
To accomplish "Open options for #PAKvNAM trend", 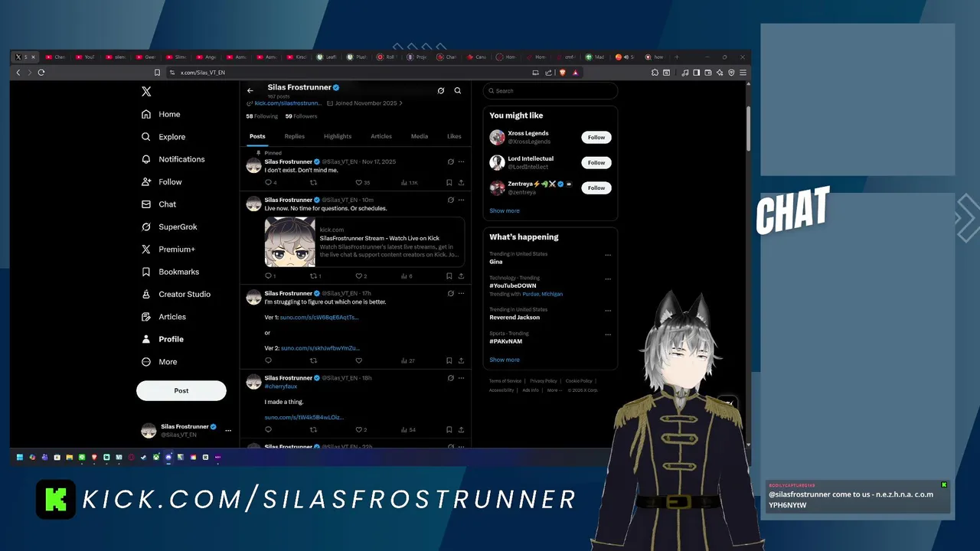I will tap(608, 335).
